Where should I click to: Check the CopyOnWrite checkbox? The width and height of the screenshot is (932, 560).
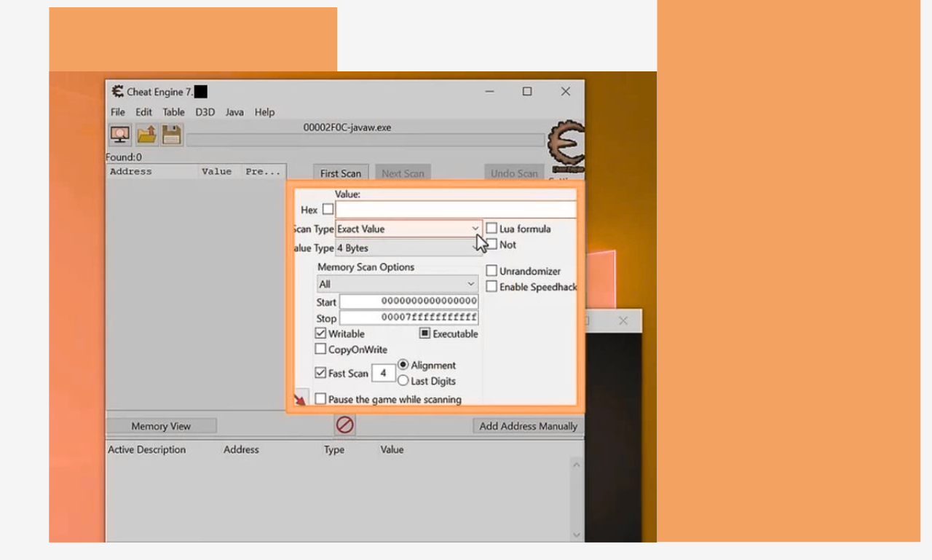point(320,349)
